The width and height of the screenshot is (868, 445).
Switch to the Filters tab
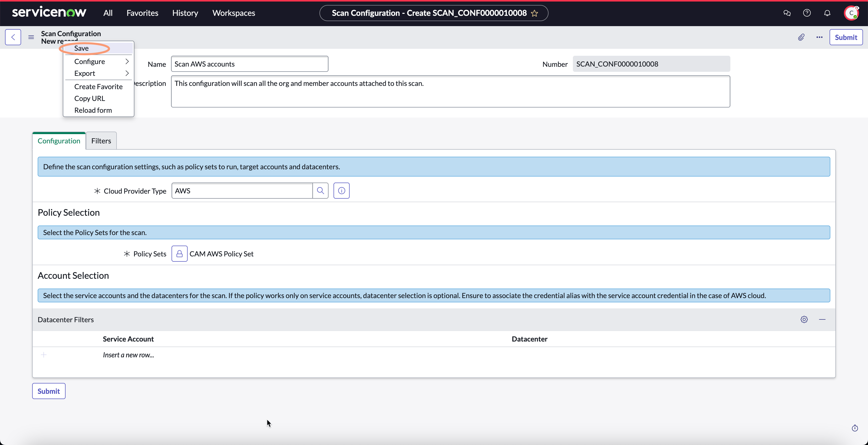click(x=101, y=141)
